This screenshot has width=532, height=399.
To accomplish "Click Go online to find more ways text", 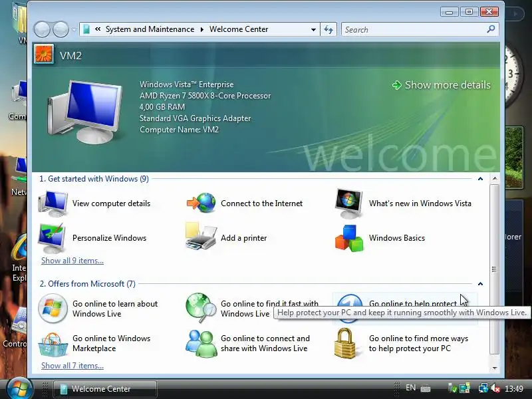I will click(419, 343).
